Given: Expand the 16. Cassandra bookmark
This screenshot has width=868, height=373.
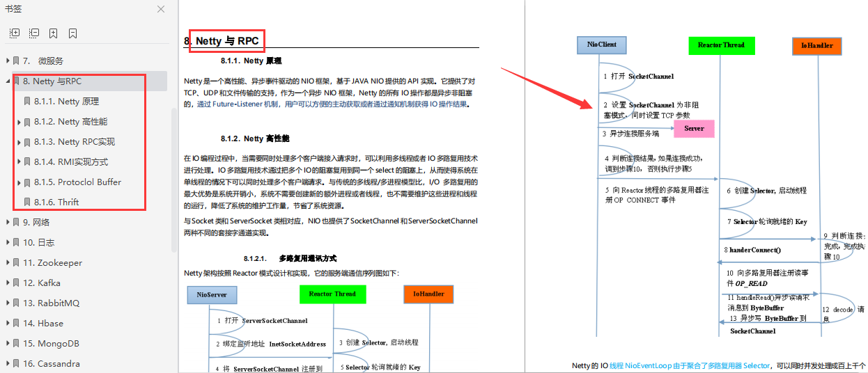Looking at the screenshot, I should [8, 364].
